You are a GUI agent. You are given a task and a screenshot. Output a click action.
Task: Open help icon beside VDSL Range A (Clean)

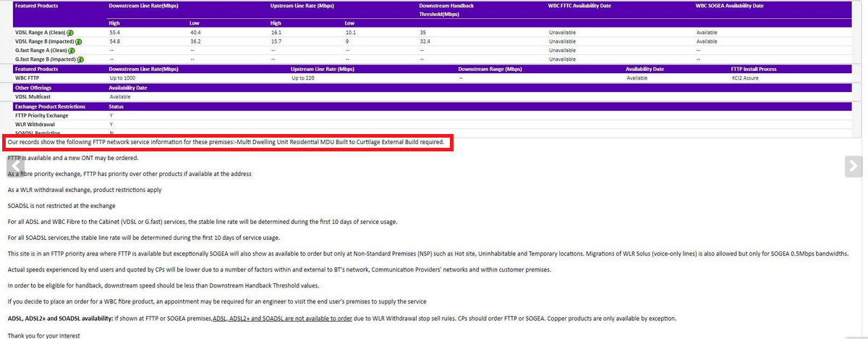tap(70, 33)
